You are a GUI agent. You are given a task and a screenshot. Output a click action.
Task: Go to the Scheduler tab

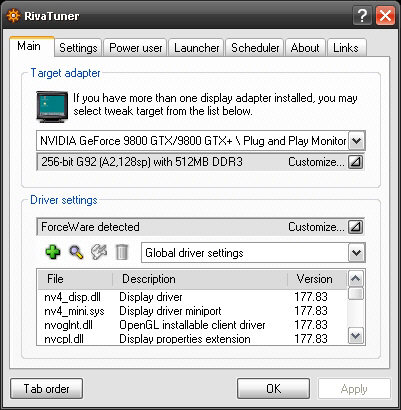(x=255, y=48)
